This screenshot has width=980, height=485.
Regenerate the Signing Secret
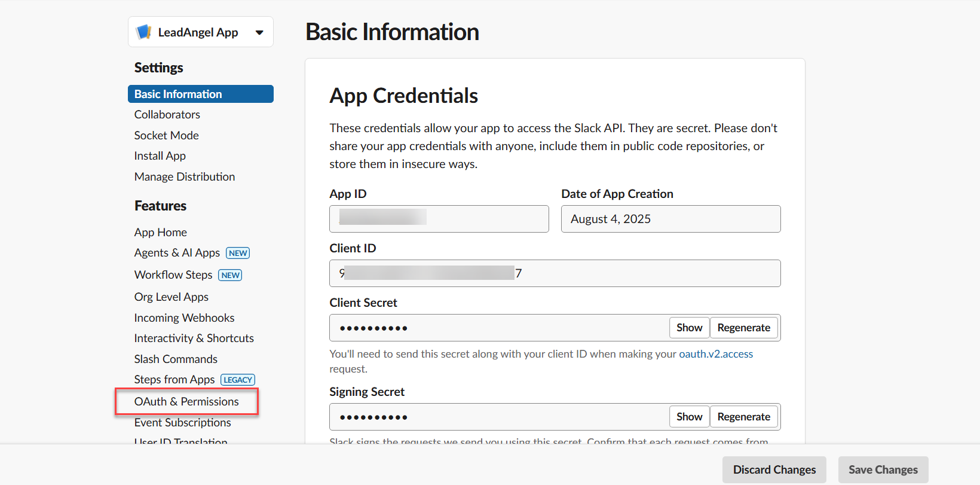click(744, 417)
